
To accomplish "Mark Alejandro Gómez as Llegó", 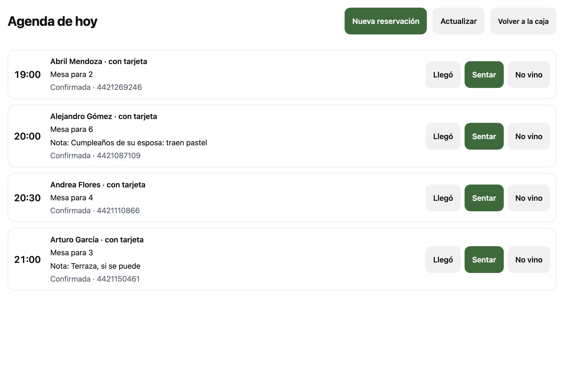I will [x=443, y=136].
